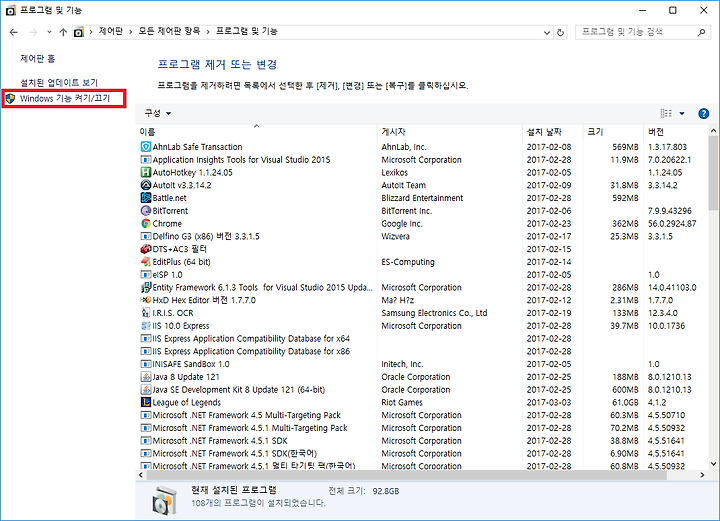Screen dimensions: 720x521
Task: Click the EditPlus (64 bit) icon
Action: (146, 262)
